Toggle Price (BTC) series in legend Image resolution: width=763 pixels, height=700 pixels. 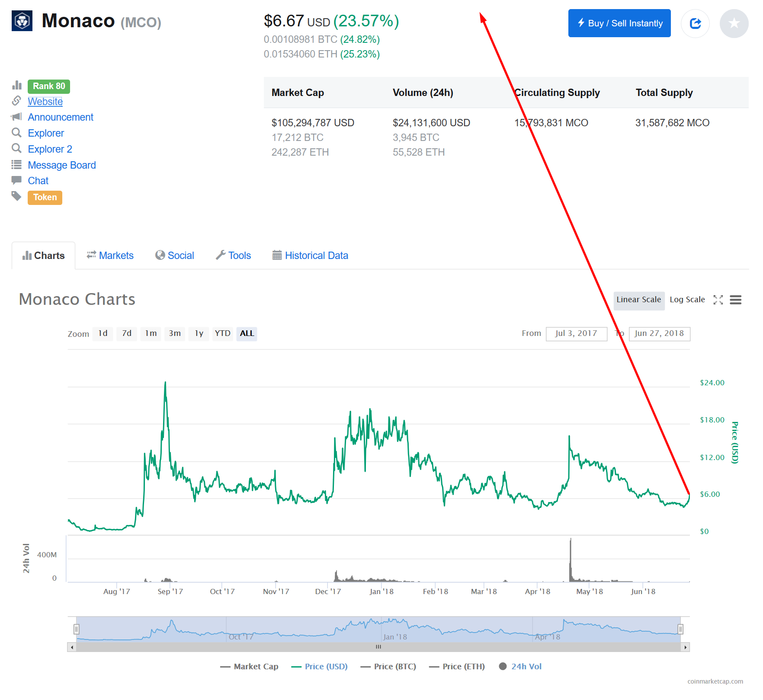click(388, 667)
